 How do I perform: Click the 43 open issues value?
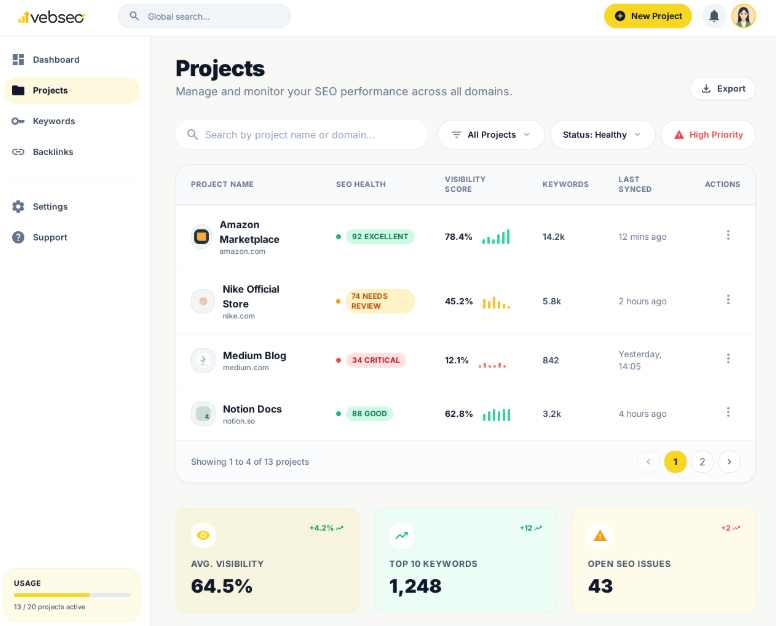(600, 586)
